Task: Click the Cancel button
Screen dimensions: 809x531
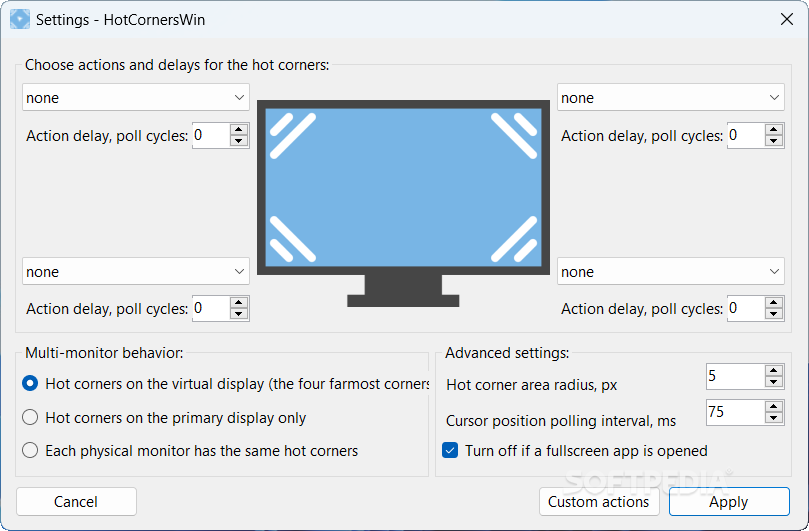Action: point(76,502)
